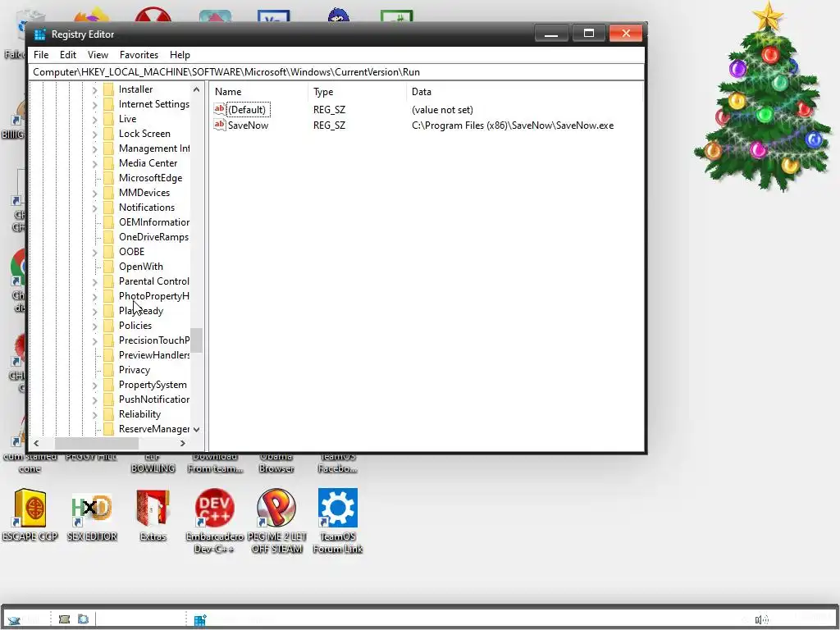Select the PushNotification key label

(x=154, y=399)
